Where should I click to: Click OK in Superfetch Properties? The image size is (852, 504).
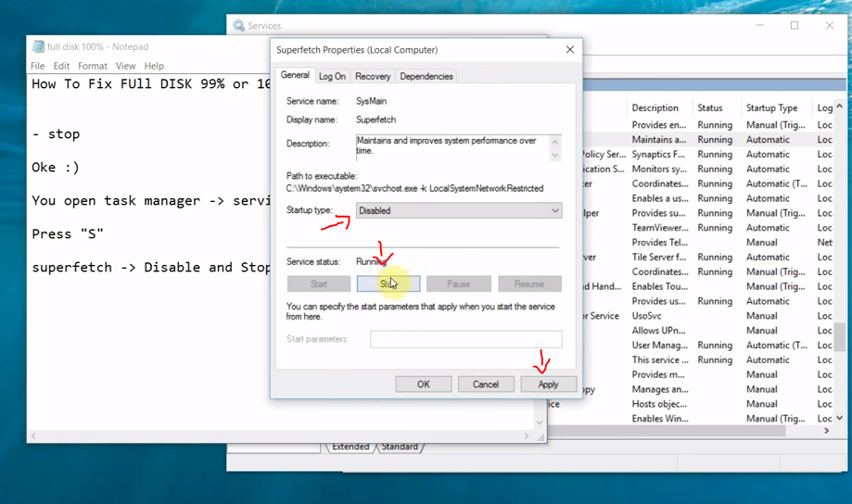[x=424, y=384]
